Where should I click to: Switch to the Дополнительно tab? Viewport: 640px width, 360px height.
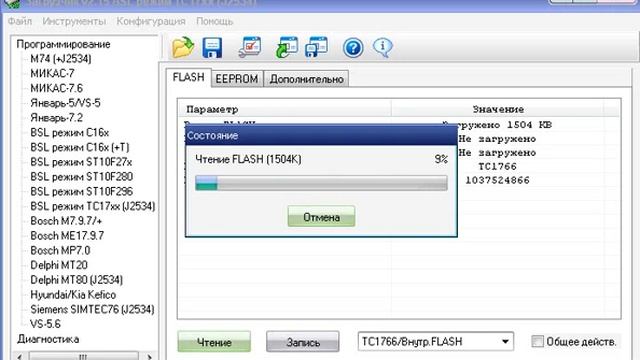(x=307, y=79)
